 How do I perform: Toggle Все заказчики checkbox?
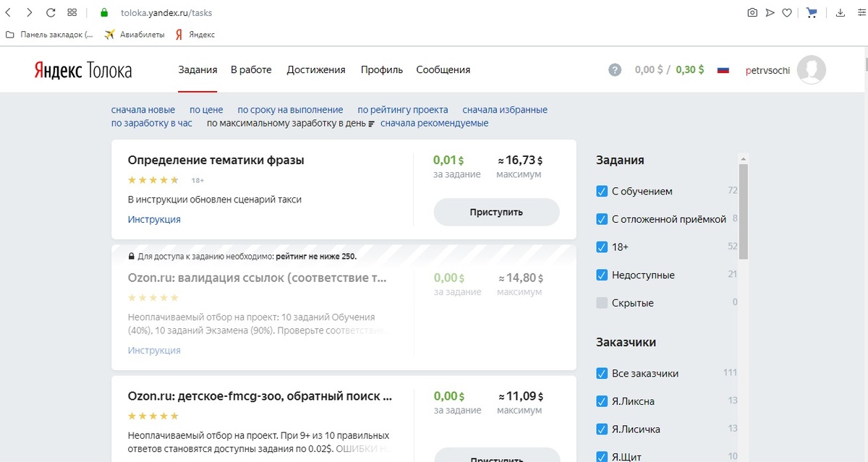pyautogui.click(x=602, y=374)
